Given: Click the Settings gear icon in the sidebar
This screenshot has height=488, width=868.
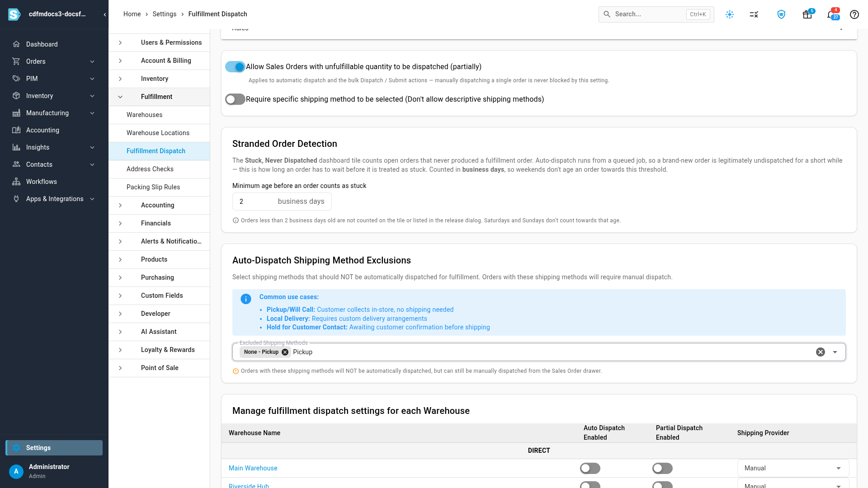Looking at the screenshot, I should (16, 448).
